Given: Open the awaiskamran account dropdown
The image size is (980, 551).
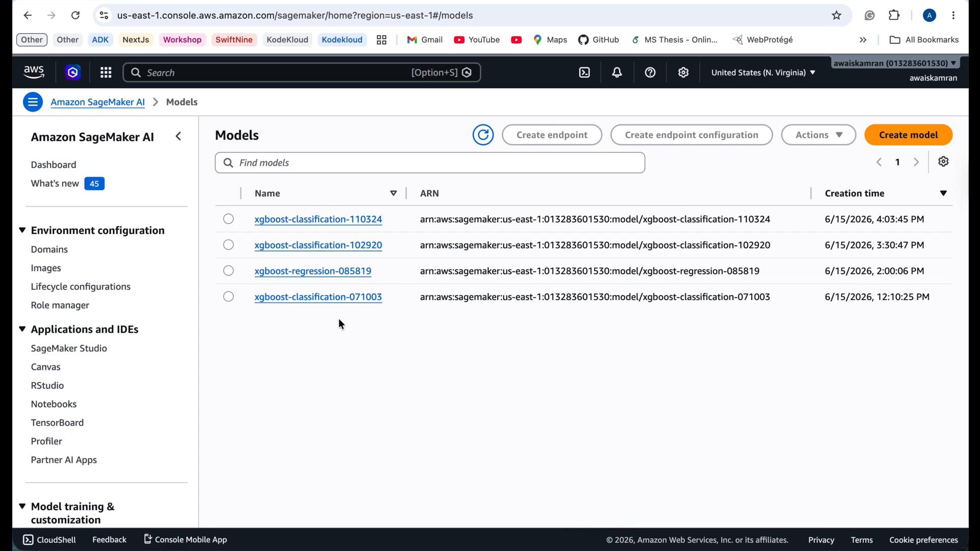Looking at the screenshot, I should (x=895, y=63).
